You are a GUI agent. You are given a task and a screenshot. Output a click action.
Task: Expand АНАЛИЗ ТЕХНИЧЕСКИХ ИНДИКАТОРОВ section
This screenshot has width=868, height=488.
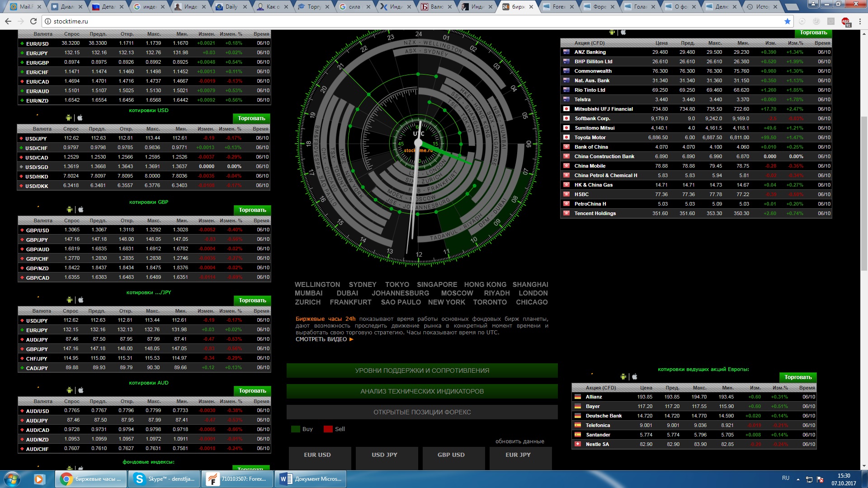pyautogui.click(x=422, y=391)
